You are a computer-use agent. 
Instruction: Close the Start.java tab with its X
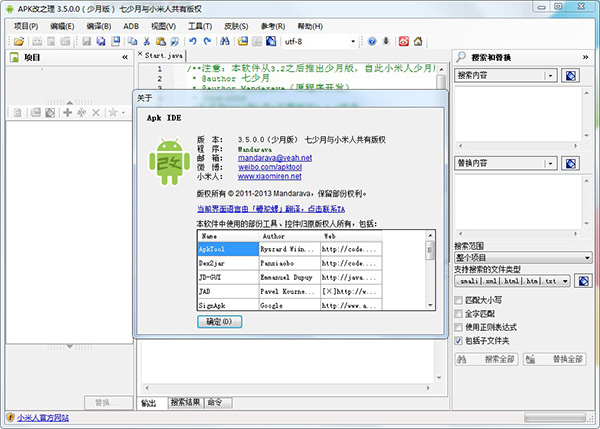pyautogui.click(x=140, y=54)
